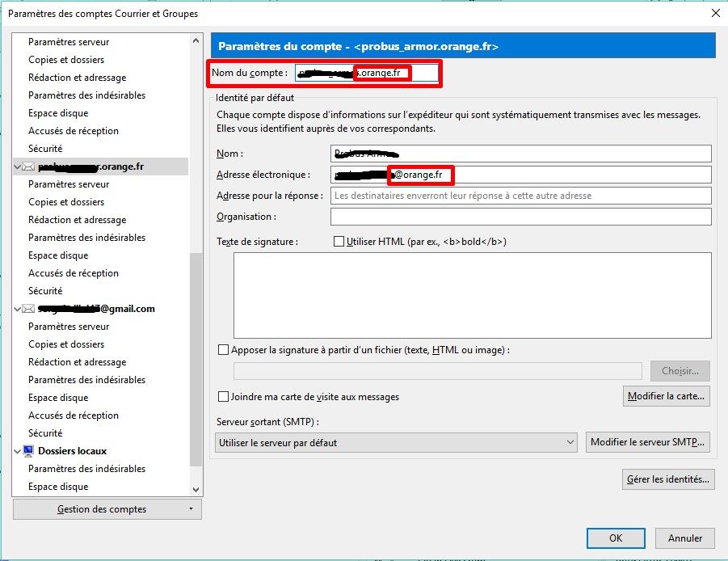Click Gérer les identités
Viewport: 728px width, 561px height.
(666, 479)
